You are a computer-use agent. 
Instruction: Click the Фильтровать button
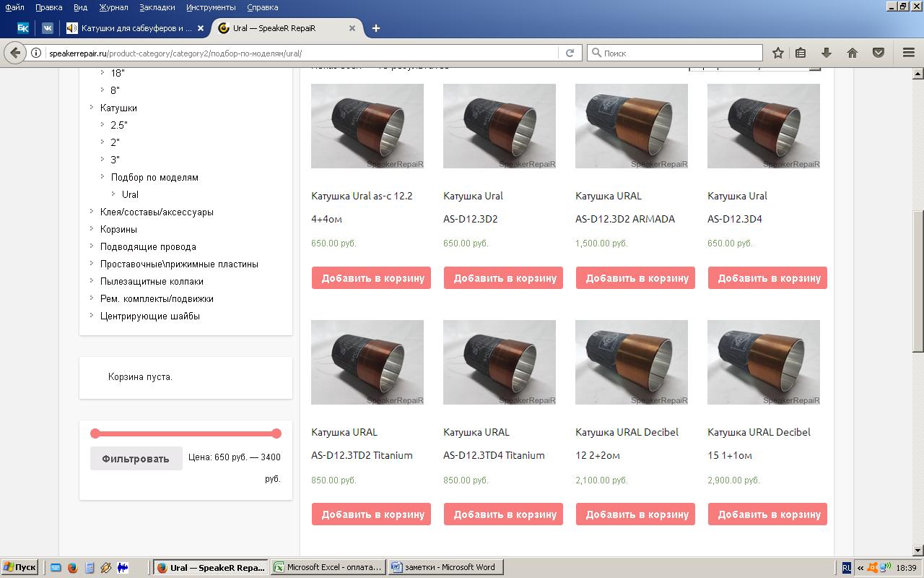tap(136, 459)
